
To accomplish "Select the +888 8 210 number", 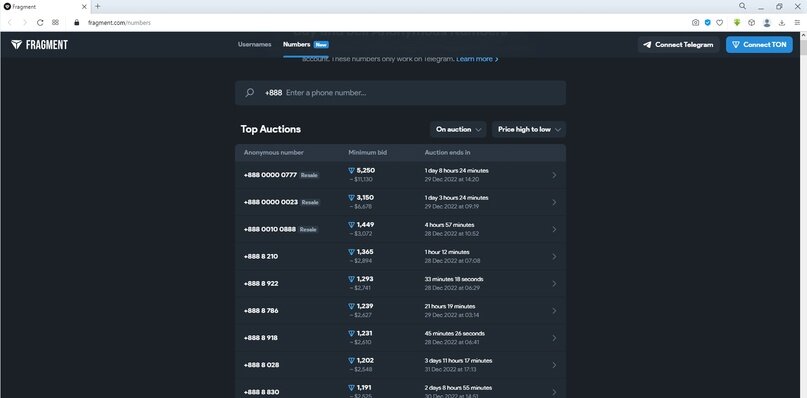I will 261,256.
